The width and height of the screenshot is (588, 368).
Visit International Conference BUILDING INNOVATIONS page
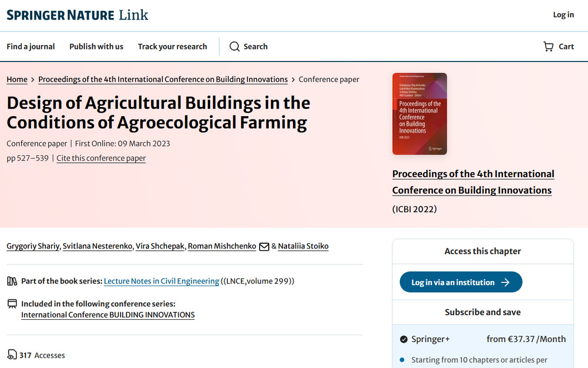[x=107, y=315]
